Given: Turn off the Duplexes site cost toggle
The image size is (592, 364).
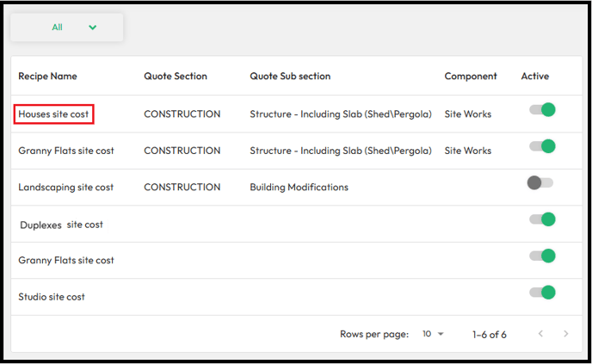Looking at the screenshot, I should point(542,219).
